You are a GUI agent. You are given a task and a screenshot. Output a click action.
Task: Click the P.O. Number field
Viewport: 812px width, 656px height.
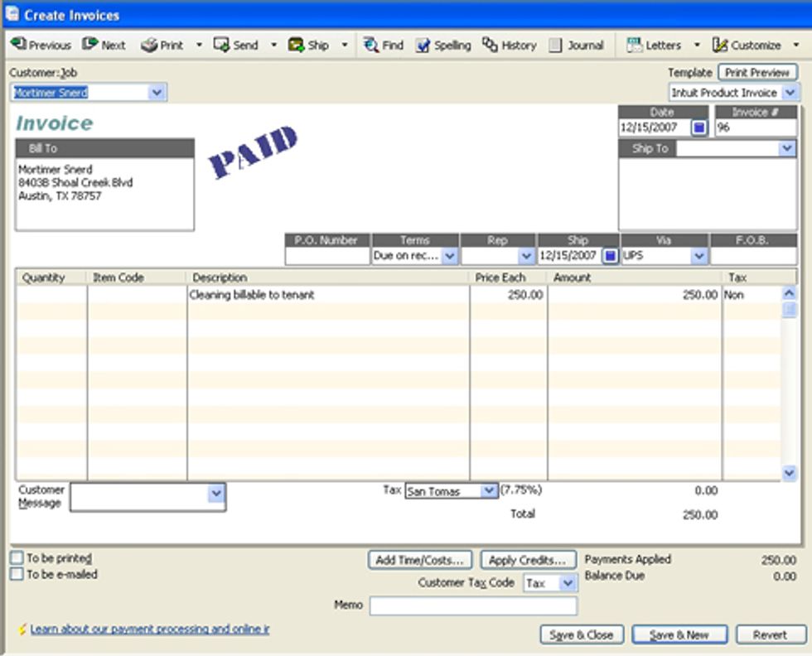click(327, 256)
